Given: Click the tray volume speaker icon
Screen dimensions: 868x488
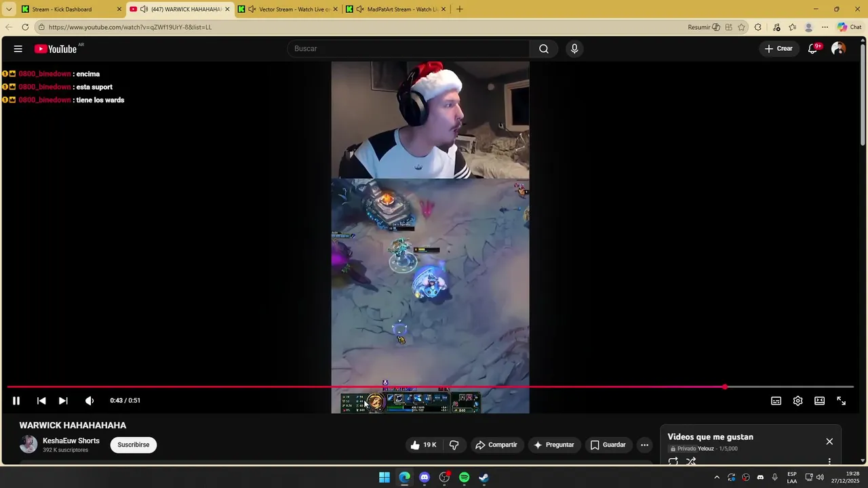Looking at the screenshot, I should click(x=820, y=477).
